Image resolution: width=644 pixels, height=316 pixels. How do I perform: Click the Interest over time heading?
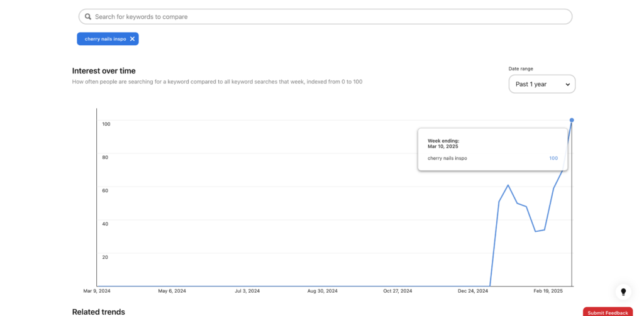[x=104, y=70]
